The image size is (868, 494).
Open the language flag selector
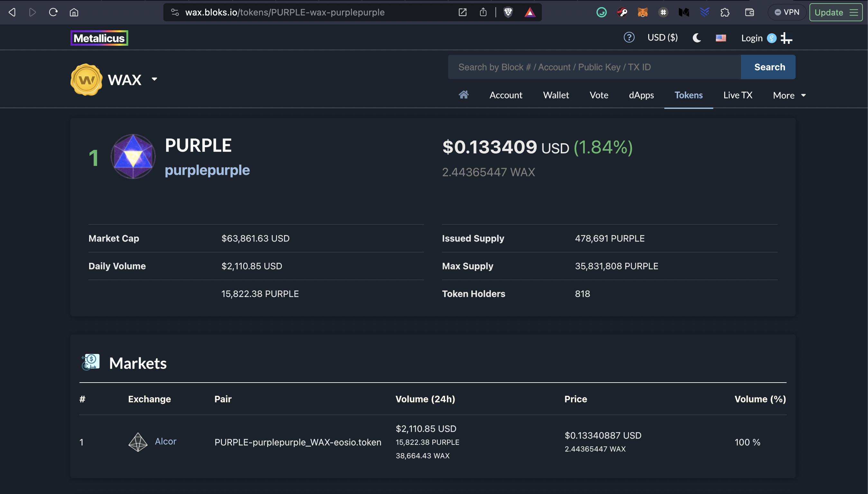tap(721, 38)
